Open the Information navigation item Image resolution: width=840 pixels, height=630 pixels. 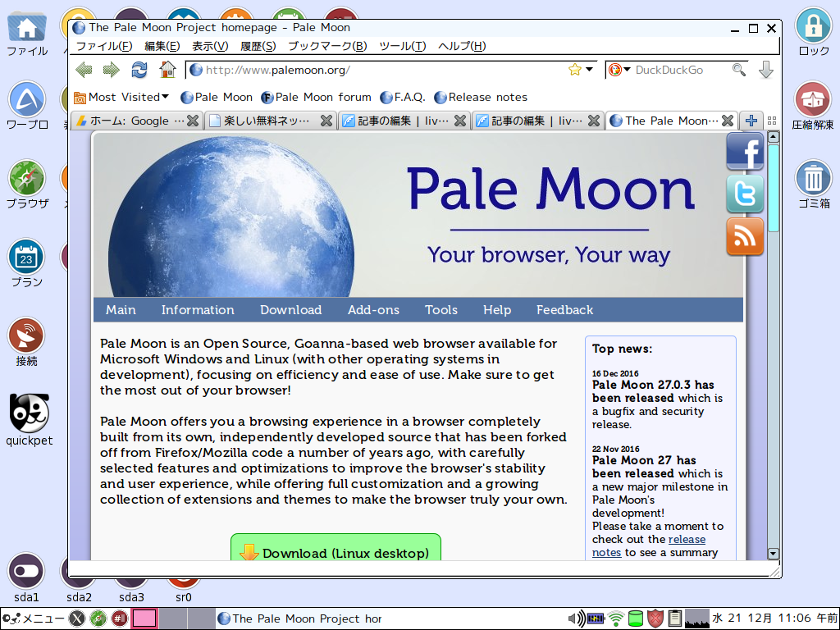198,309
